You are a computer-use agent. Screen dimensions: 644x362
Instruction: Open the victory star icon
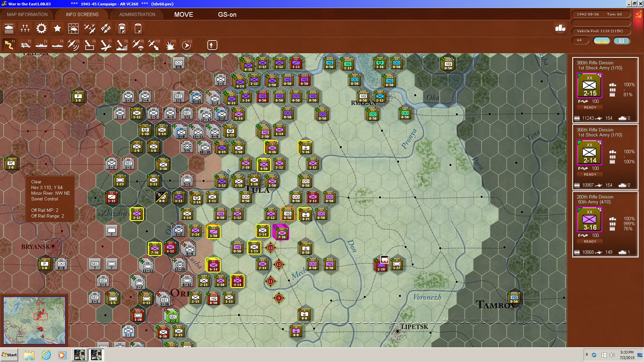[57, 28]
